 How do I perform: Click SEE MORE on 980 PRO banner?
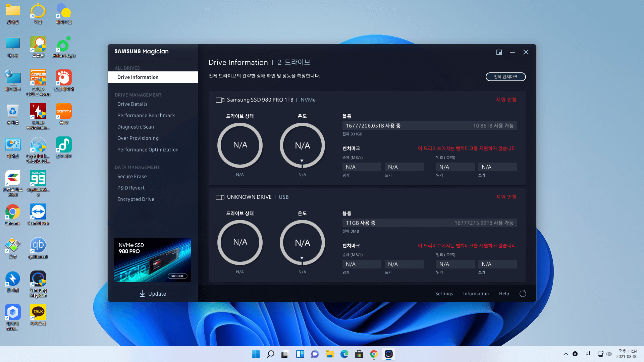point(177,276)
